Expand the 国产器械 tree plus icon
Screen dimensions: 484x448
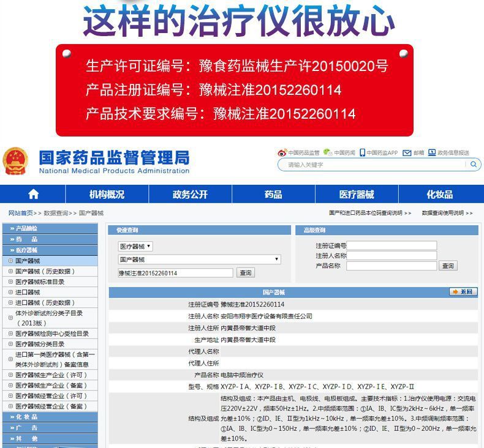coord(10,261)
